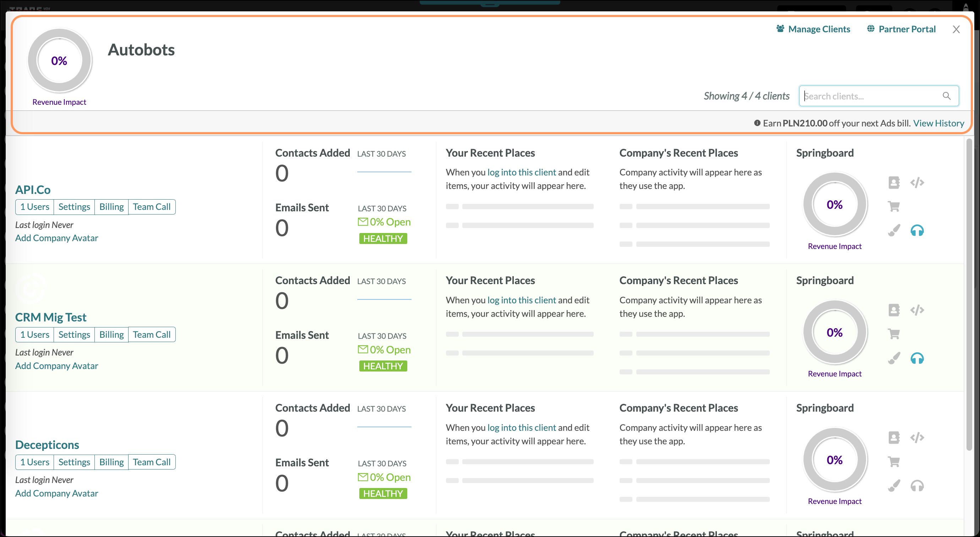The image size is (980, 537).
Task: Open the headset icon for CRM Mig Test
Action: coord(917,358)
